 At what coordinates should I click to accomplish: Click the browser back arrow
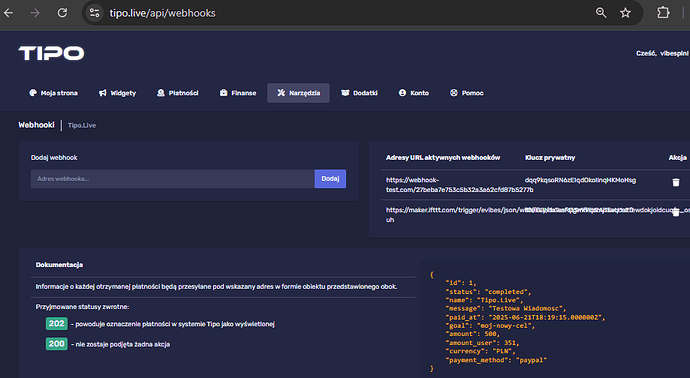[8, 13]
